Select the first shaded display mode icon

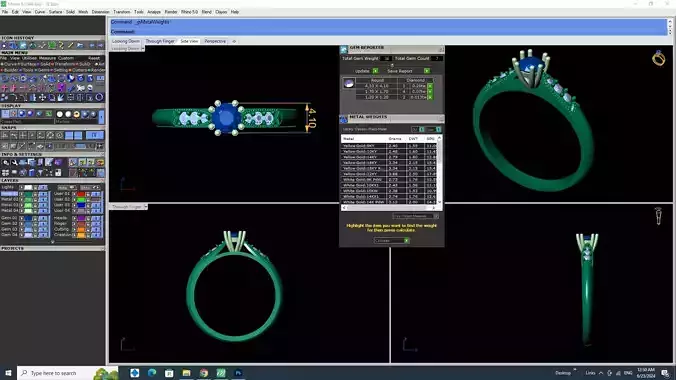(22, 114)
